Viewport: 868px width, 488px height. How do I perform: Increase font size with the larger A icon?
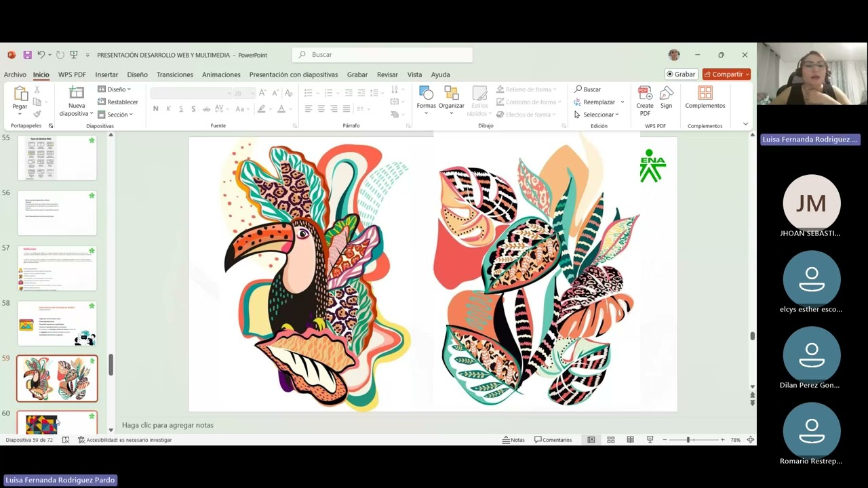click(x=262, y=93)
